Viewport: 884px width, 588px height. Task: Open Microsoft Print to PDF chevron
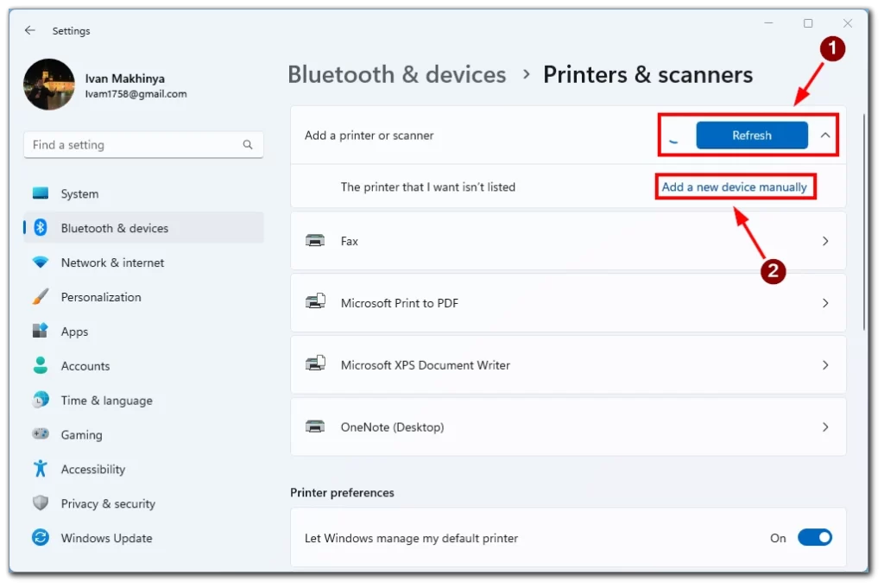pos(825,303)
